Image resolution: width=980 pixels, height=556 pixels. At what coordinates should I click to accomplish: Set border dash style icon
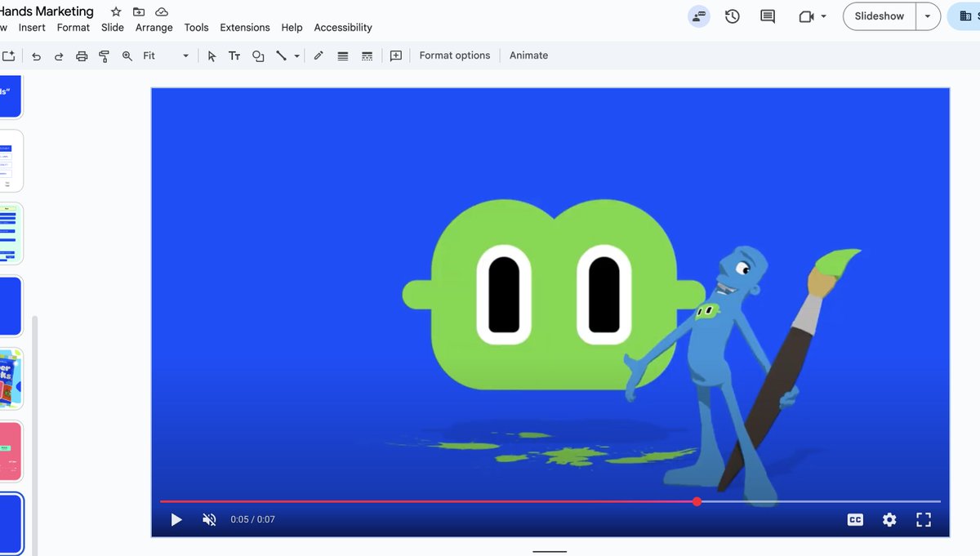(367, 56)
